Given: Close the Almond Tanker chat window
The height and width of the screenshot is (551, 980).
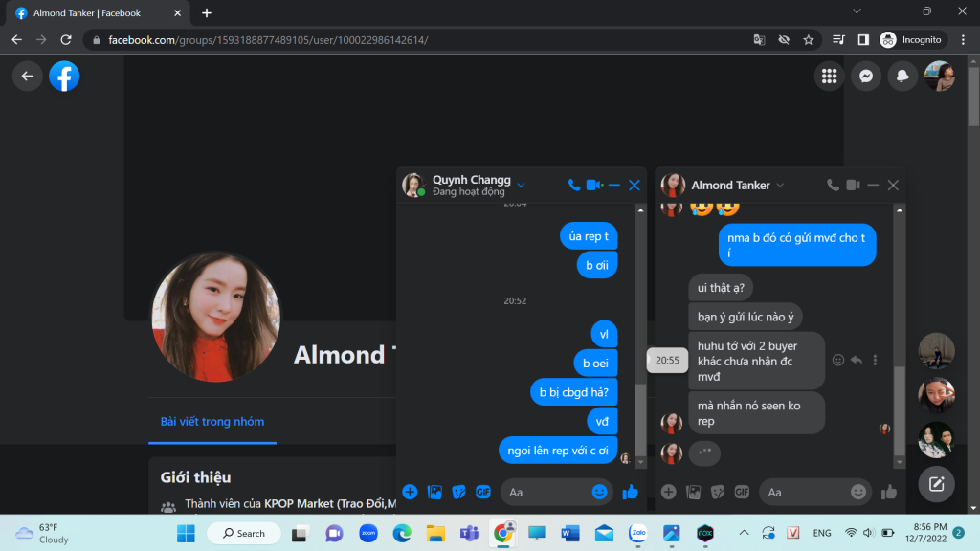Looking at the screenshot, I should point(893,185).
